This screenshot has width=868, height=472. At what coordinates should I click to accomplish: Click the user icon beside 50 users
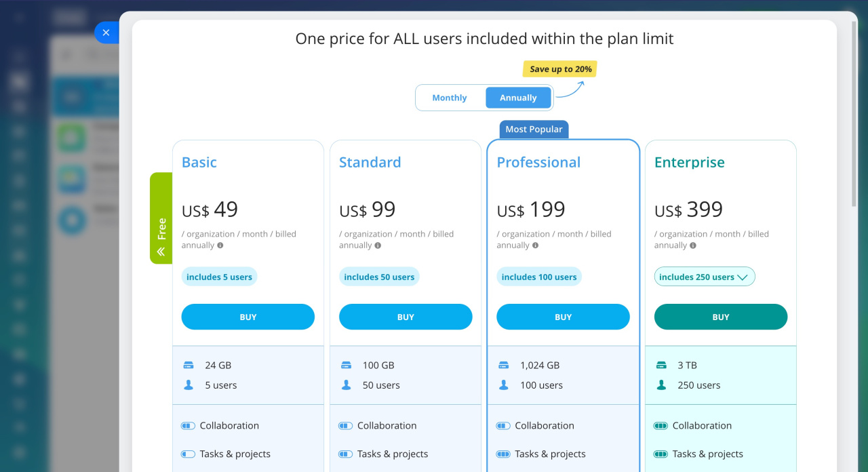pyautogui.click(x=346, y=385)
